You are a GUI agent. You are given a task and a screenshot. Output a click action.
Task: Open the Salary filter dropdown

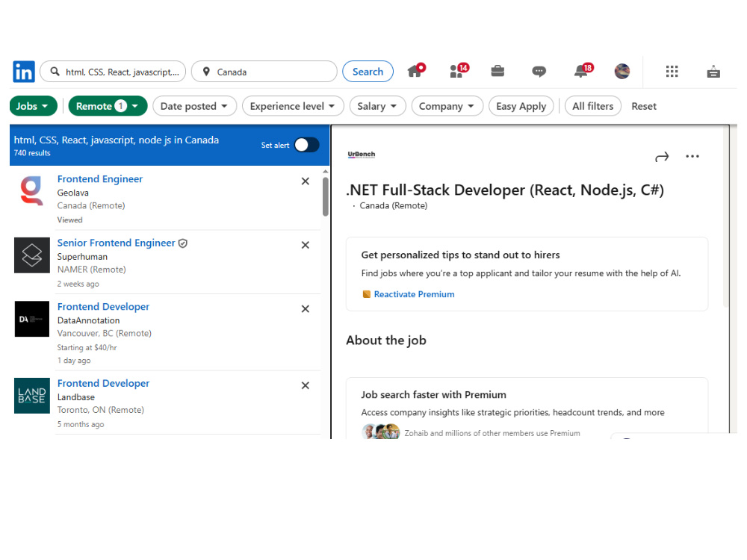pyautogui.click(x=377, y=106)
